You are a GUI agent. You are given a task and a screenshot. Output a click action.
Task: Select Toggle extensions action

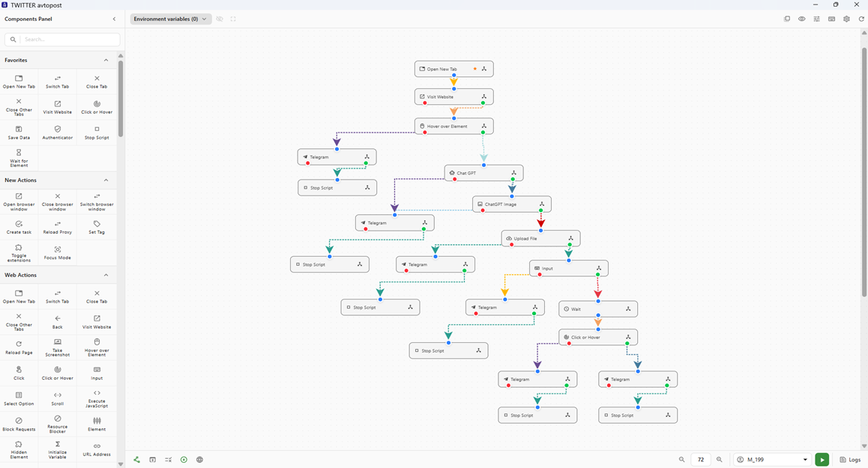19,253
